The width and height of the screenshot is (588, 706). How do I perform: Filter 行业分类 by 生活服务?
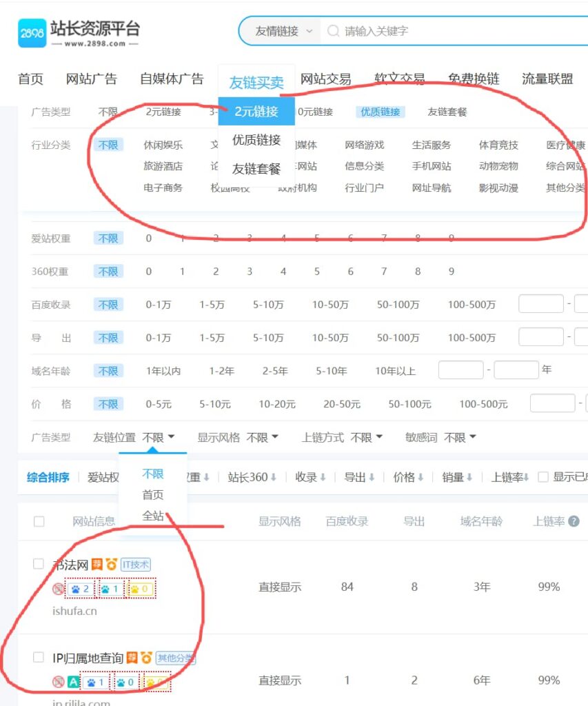point(432,145)
